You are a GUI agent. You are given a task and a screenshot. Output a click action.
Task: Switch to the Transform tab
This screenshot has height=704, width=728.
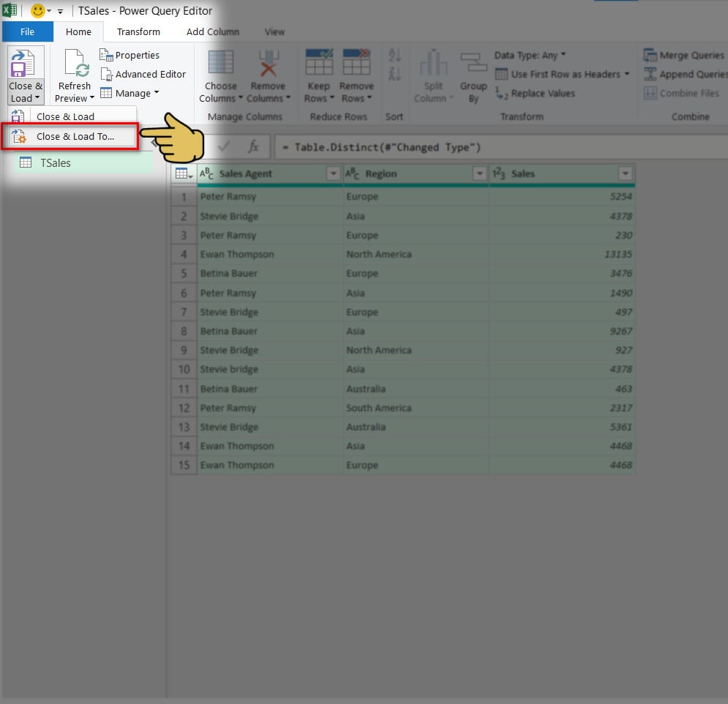138,31
